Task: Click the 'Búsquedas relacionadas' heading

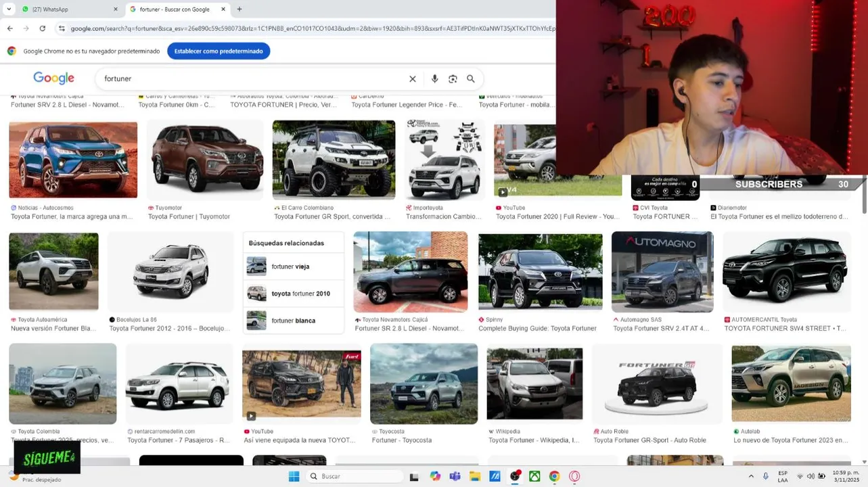Action: (x=286, y=243)
